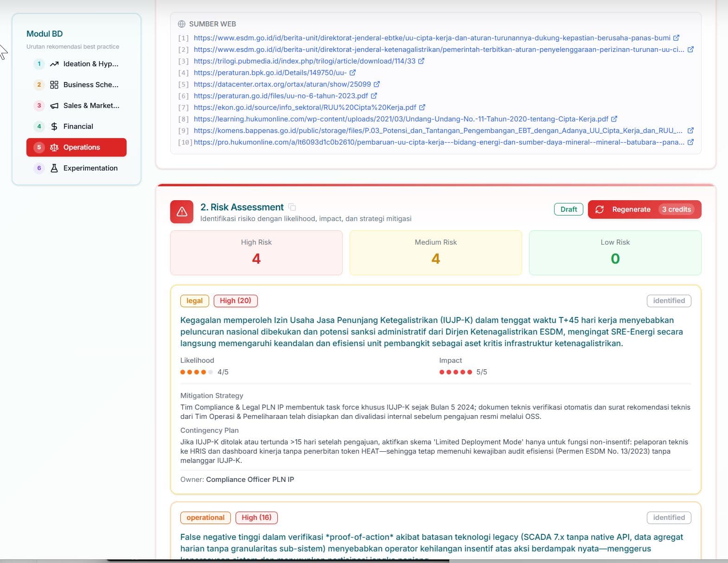Open the trilogi.pubmedia.id article link
Screen dimensions: 728x563
pyautogui.click(x=305, y=61)
